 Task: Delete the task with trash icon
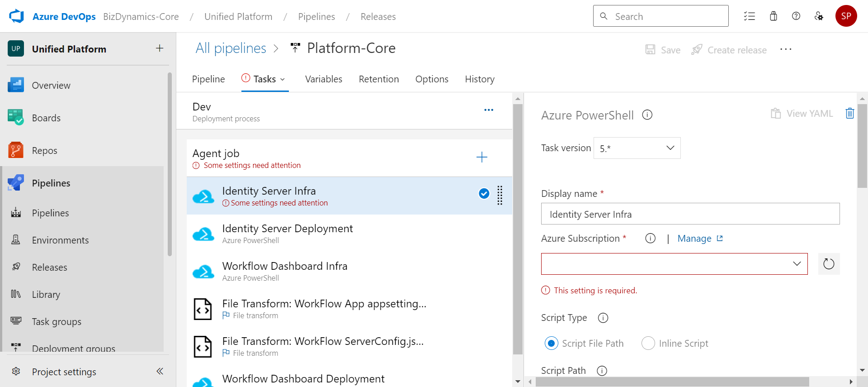(850, 113)
